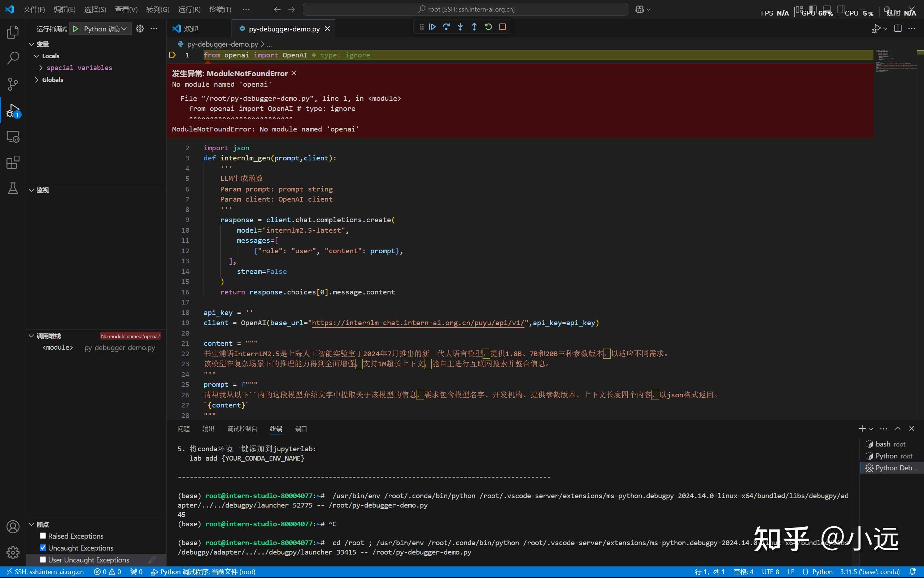
Task: Click the notifications bell in status bar
Action: [912, 572]
